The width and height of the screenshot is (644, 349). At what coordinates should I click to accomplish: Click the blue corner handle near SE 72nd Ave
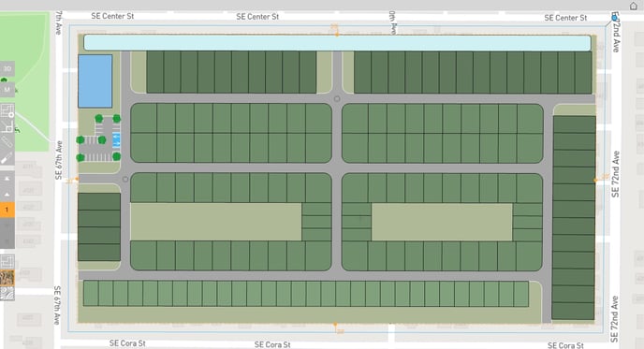coord(614,18)
